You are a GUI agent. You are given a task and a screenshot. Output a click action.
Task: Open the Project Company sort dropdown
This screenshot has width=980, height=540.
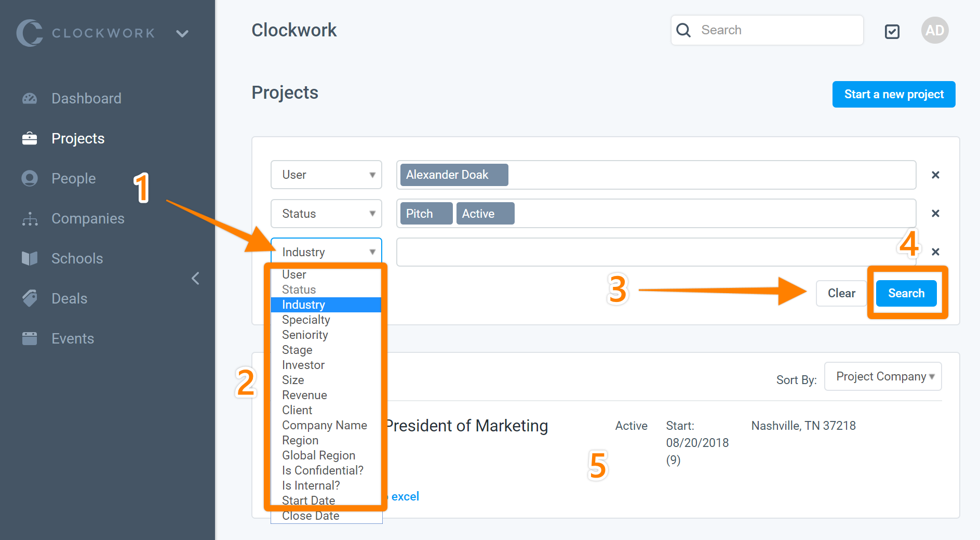(x=883, y=376)
